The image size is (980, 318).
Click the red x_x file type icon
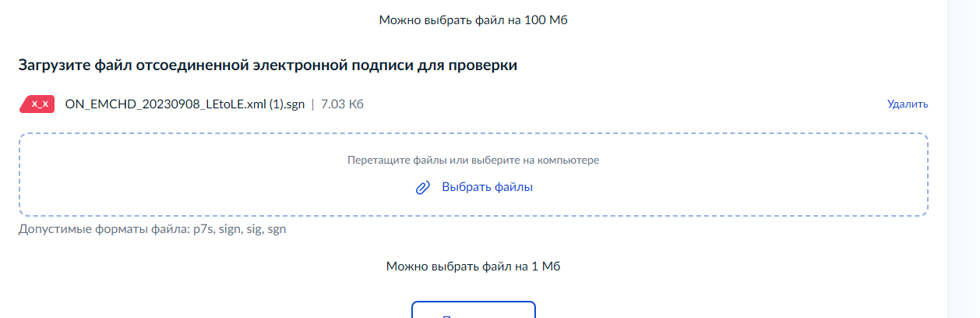[x=37, y=104]
